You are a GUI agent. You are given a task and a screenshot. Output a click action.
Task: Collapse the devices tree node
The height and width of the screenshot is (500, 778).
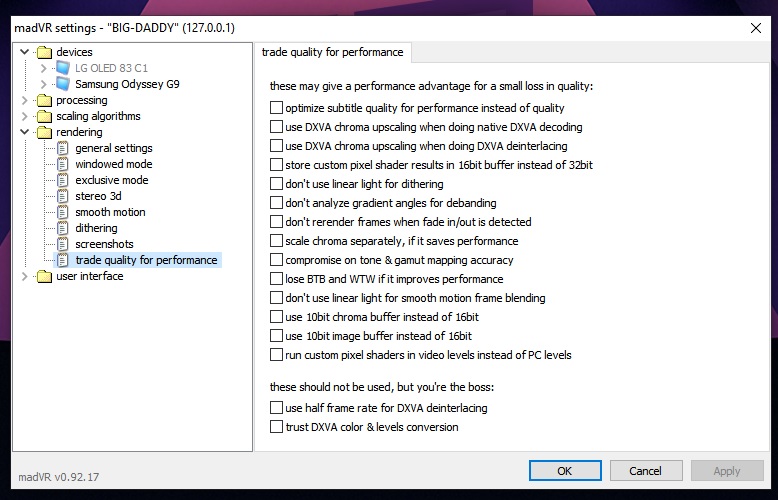pos(24,52)
